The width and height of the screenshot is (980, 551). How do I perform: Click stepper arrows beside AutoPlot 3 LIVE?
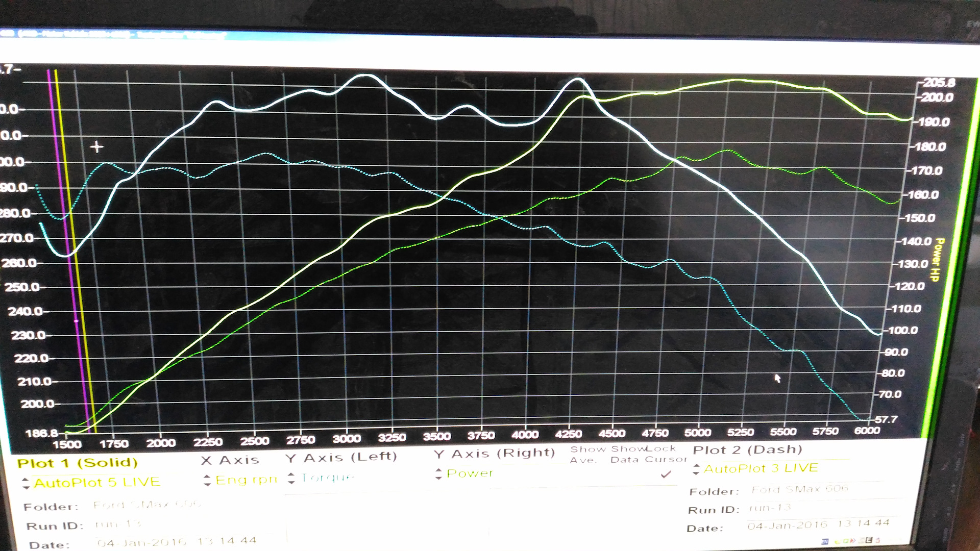[696, 469]
